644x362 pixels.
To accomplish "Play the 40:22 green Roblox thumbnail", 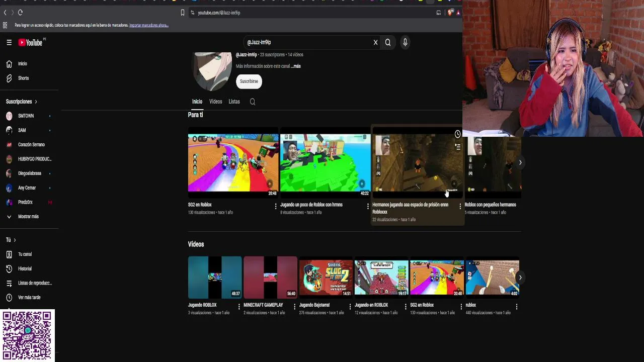I will [x=326, y=163].
